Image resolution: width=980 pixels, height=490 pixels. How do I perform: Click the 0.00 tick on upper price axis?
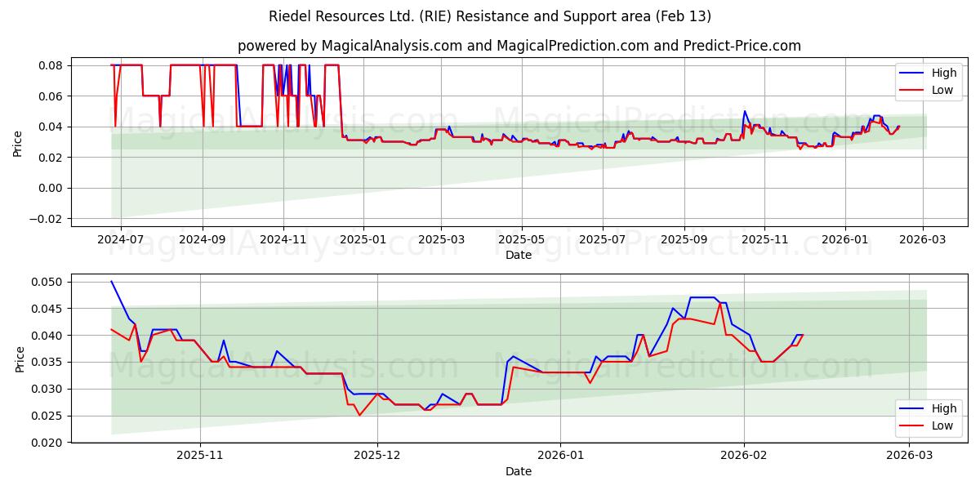[x=52, y=188]
